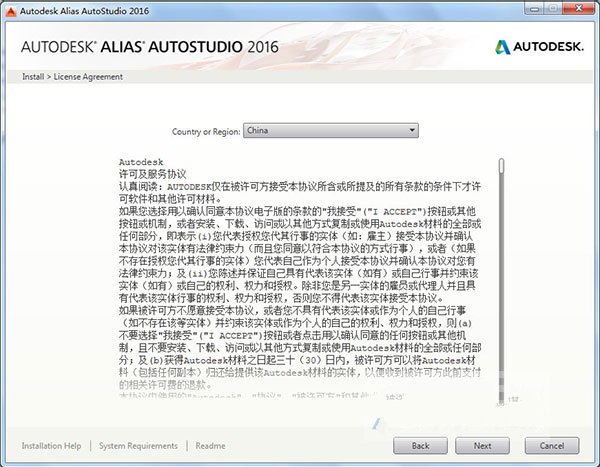Viewport: 600px width, 467px height.
Task: Open the Country or Region dropdown
Action: click(x=331, y=131)
